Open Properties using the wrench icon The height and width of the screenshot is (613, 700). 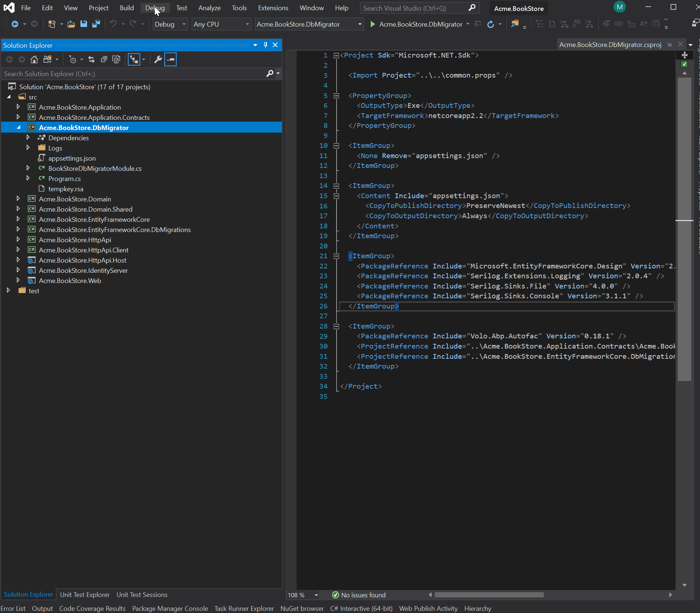pyautogui.click(x=158, y=59)
